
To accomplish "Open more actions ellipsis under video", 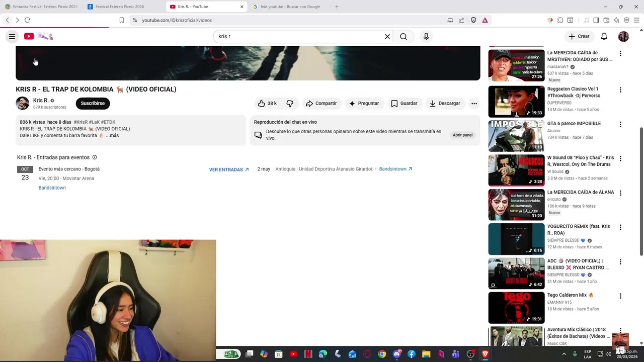I will (474, 103).
